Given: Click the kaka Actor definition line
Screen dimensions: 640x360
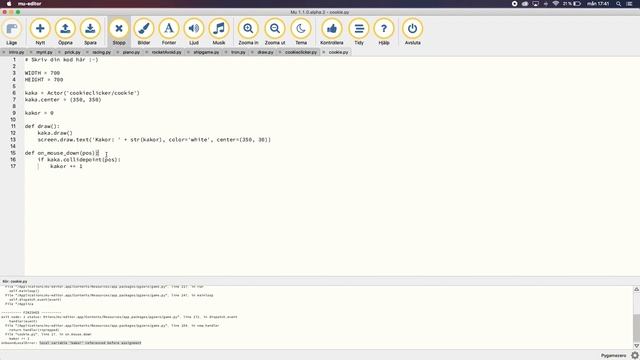Looking at the screenshot, I should (82, 93).
